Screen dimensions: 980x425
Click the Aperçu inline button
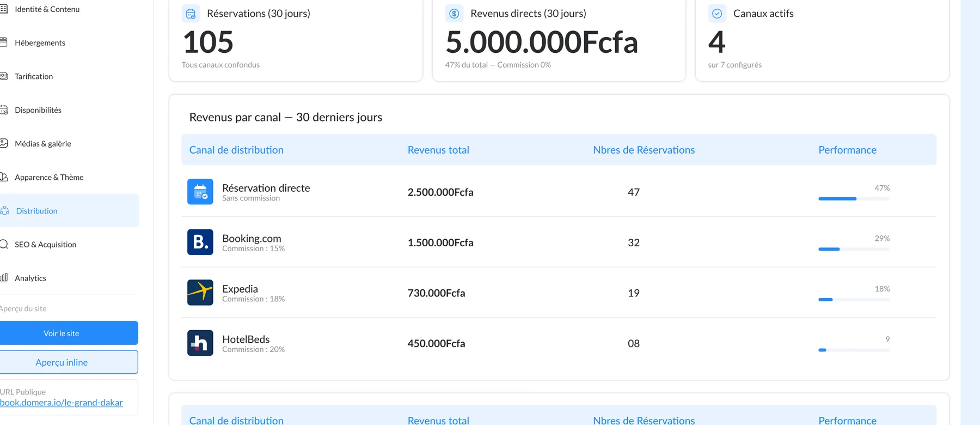click(69, 362)
